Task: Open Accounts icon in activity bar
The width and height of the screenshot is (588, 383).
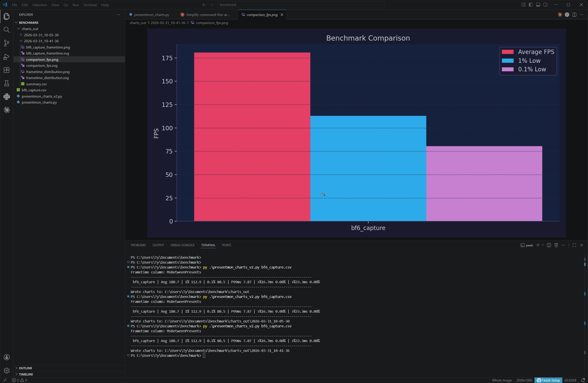Action: (6, 357)
